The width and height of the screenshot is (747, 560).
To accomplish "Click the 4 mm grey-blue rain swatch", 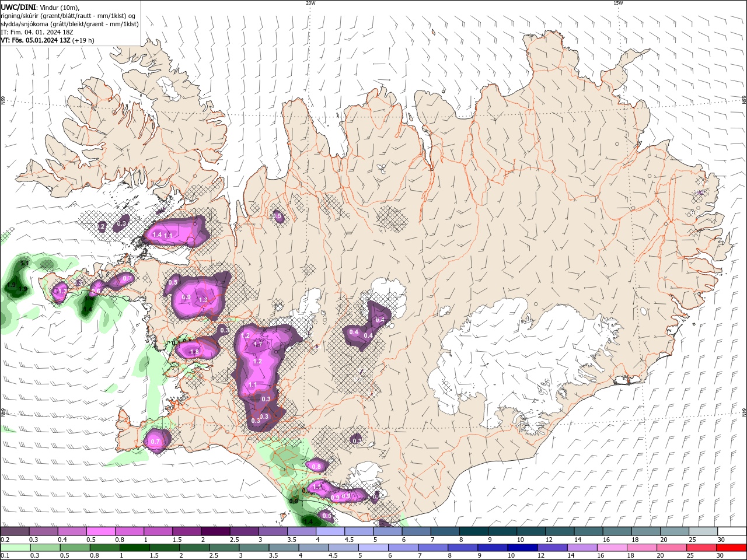I will tap(314, 548).
